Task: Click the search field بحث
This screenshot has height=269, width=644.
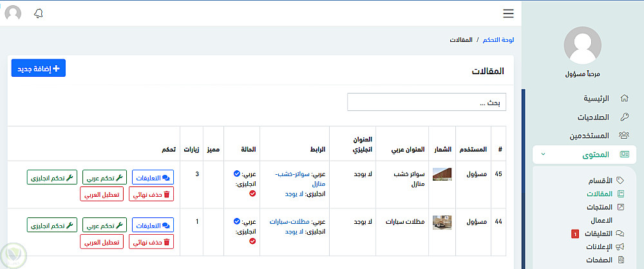Action: pos(426,103)
